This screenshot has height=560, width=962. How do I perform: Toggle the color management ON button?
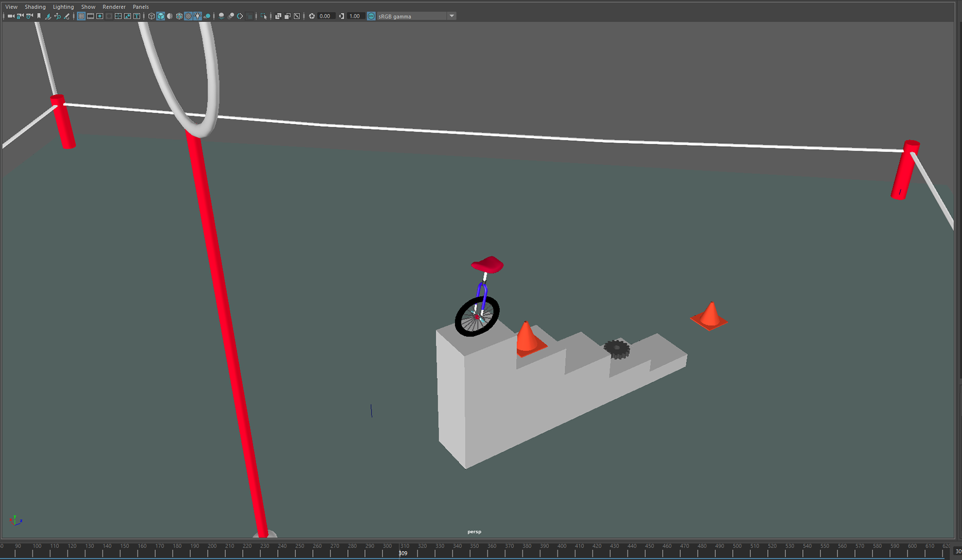coord(371,16)
